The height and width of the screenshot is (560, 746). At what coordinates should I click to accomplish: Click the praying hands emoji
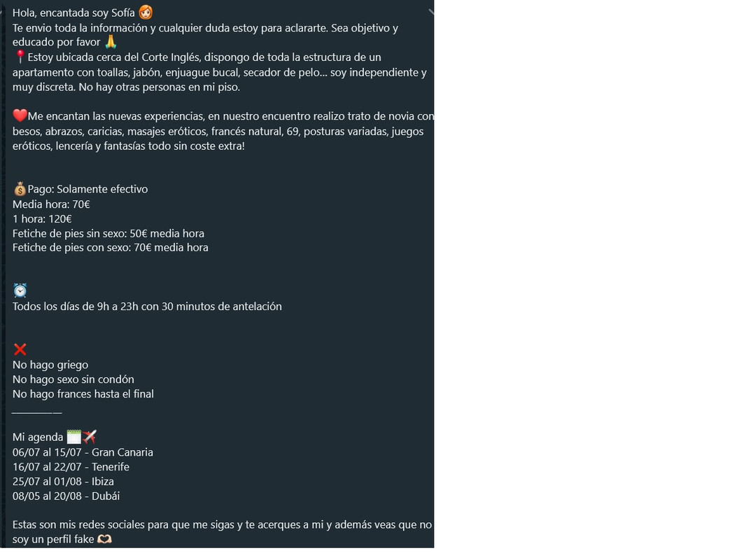111,42
